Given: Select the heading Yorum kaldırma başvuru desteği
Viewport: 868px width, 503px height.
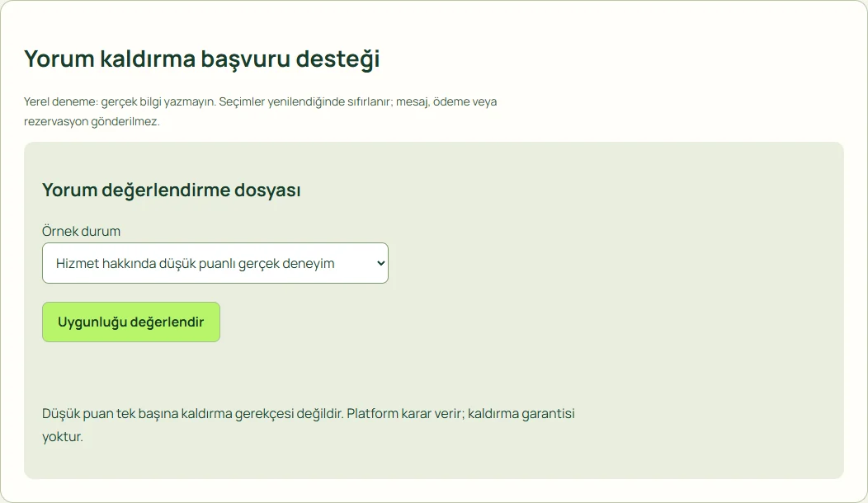Looking at the screenshot, I should [x=201, y=59].
